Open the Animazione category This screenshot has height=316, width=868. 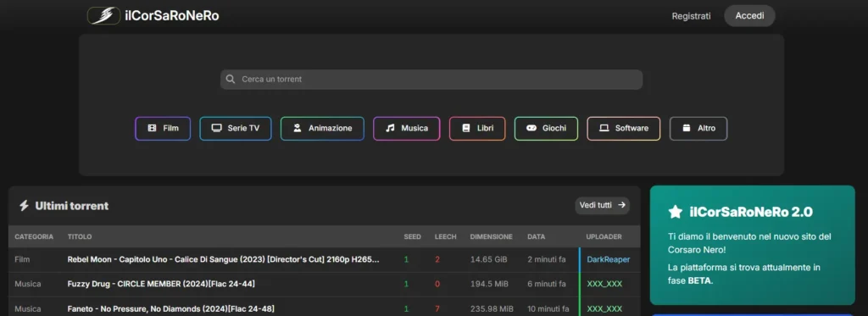pyautogui.click(x=322, y=129)
